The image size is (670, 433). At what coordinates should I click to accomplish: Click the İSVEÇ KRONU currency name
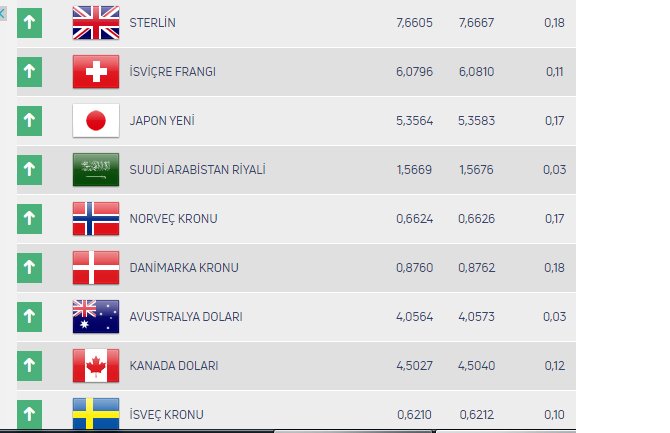[x=166, y=413]
